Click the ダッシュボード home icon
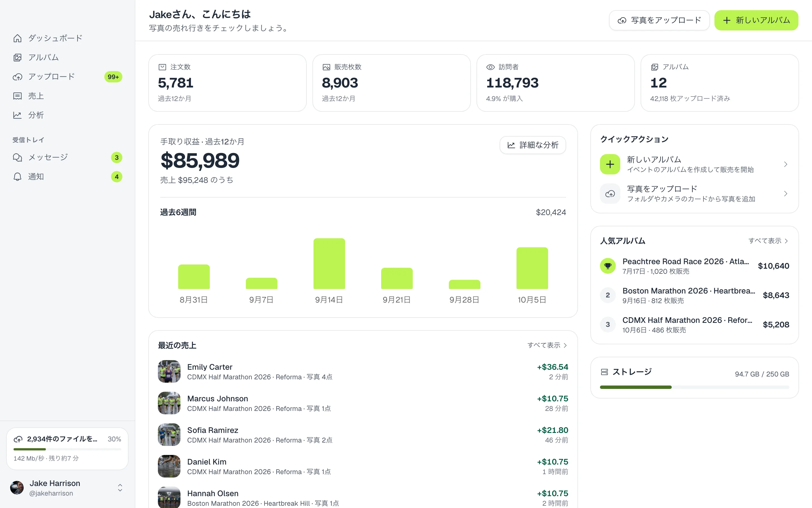This screenshot has width=812, height=508. click(17, 38)
